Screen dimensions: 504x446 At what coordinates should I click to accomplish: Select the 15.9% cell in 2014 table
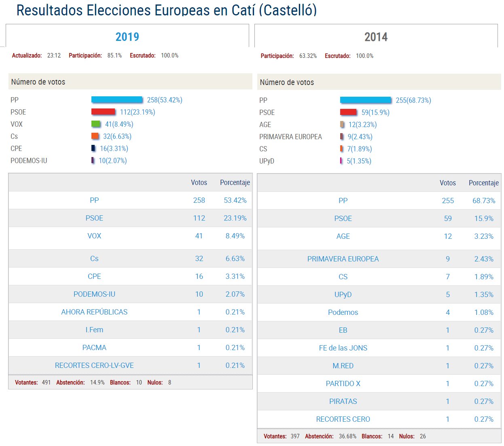click(484, 219)
